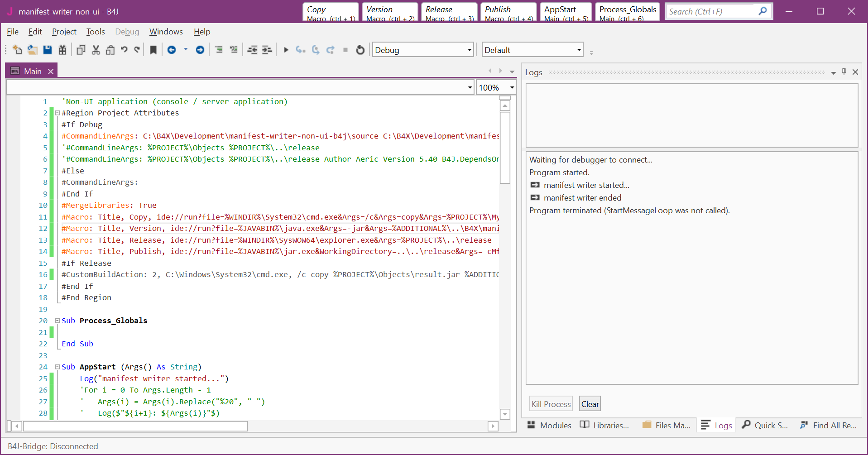The width and height of the screenshot is (868, 455).
Task: Collapse the Sub Process_Globals block
Action: point(58,321)
